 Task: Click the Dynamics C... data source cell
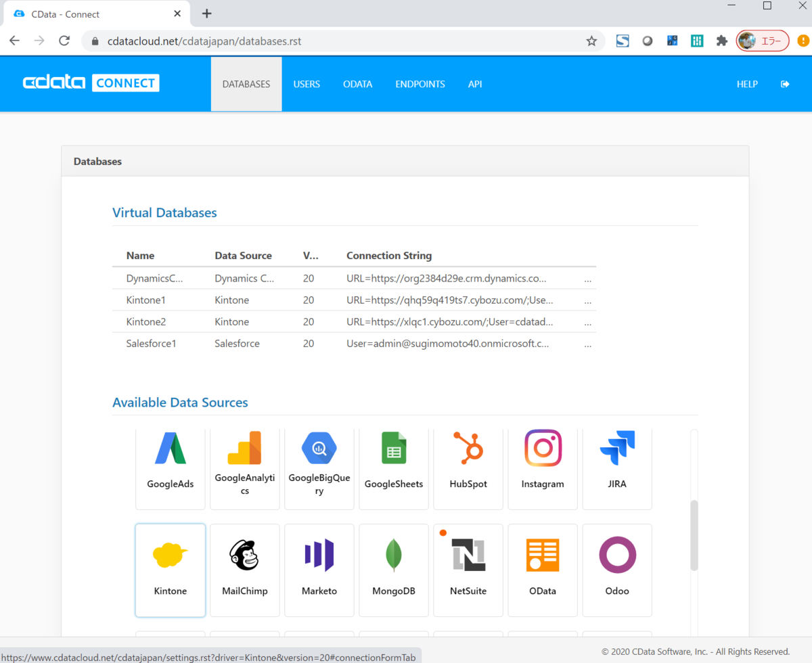(x=244, y=278)
